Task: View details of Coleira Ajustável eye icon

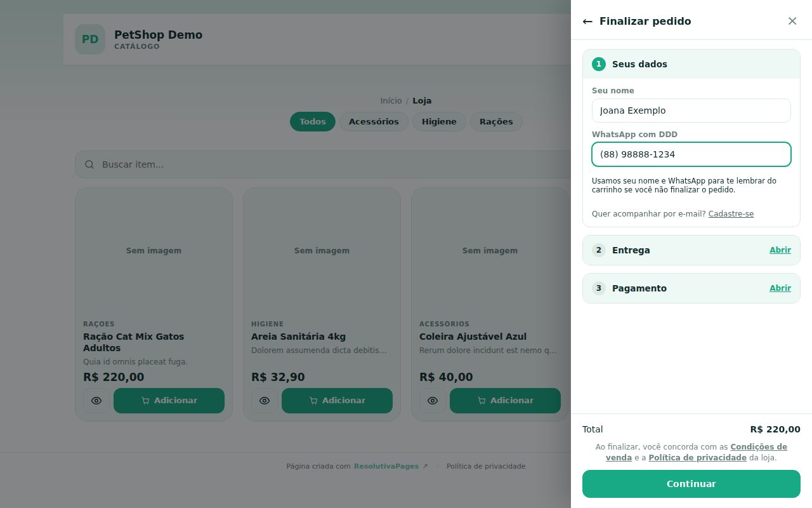Action: point(433,401)
